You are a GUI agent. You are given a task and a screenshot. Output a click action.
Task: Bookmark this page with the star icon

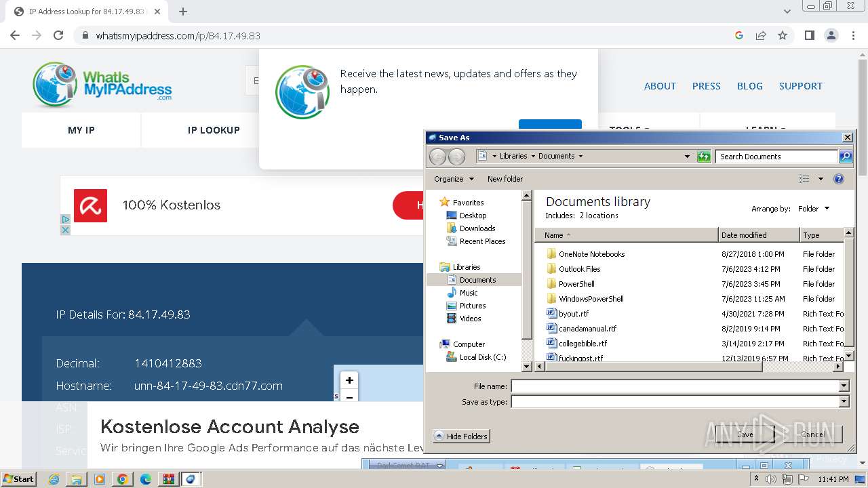click(783, 35)
